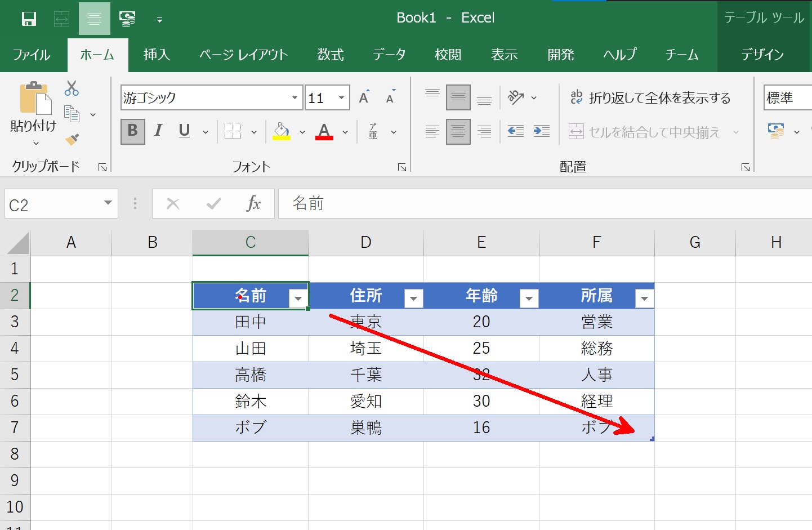Save the workbook with the floppy icon
Image resolution: width=812 pixels, height=530 pixels.
point(29,19)
